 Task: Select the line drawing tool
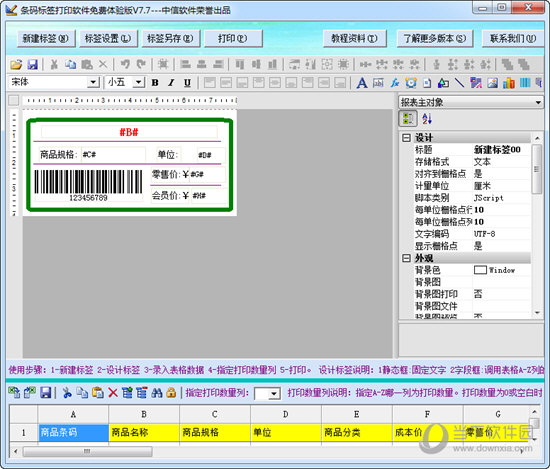[460, 83]
